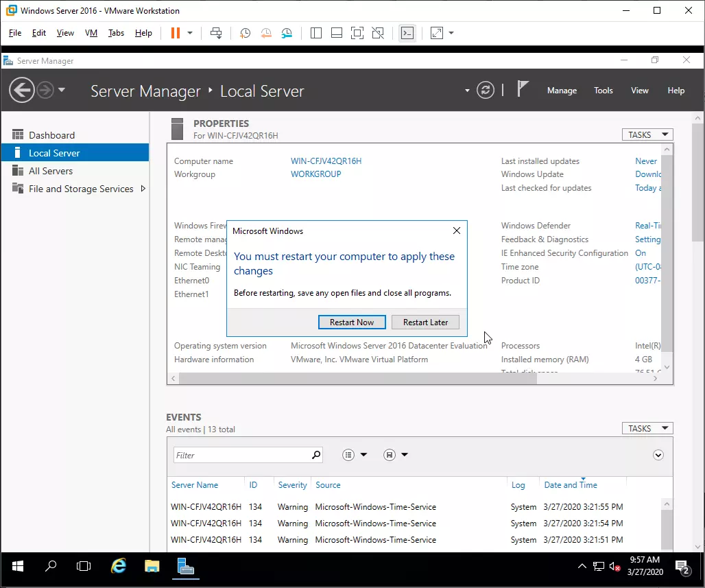Click the WORKGROUP link
The image size is (705, 588).
(315, 174)
